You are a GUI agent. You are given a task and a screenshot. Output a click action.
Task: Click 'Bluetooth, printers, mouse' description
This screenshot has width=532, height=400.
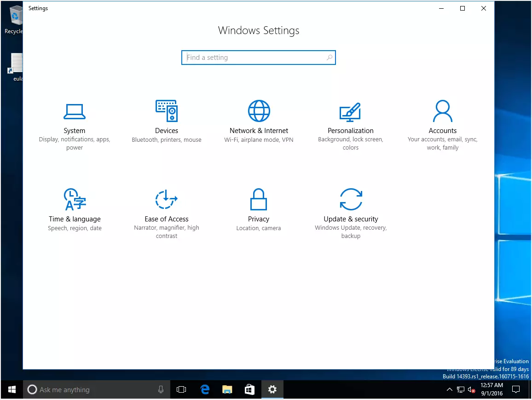(167, 140)
